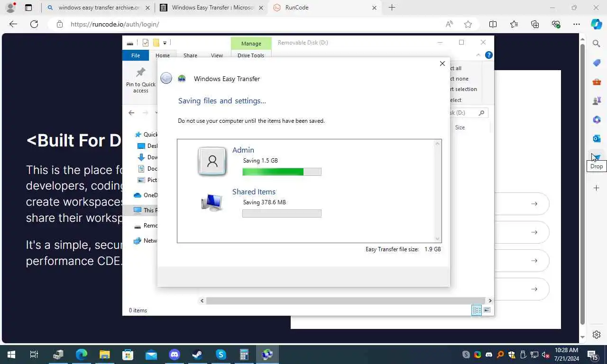Open Edge tab actions menu

[28, 8]
